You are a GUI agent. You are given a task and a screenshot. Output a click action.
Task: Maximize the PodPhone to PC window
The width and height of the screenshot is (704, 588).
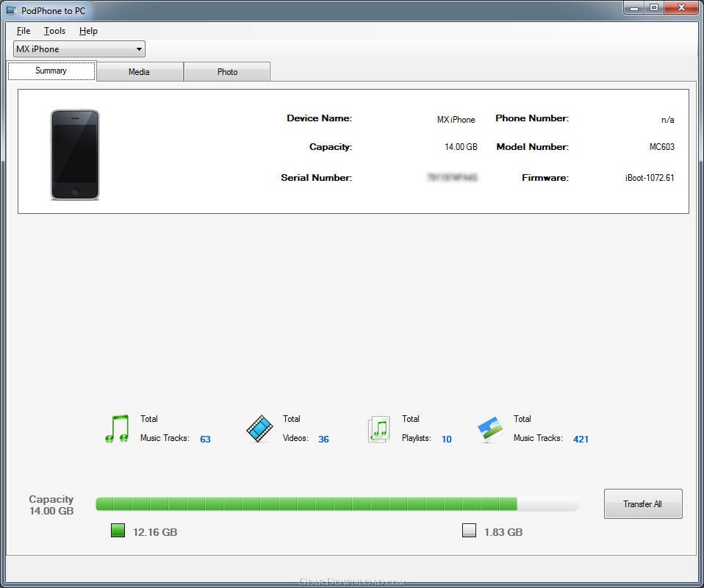click(654, 7)
